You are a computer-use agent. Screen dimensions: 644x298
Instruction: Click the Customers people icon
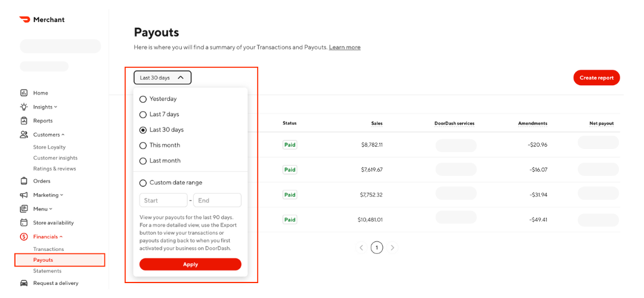24,135
